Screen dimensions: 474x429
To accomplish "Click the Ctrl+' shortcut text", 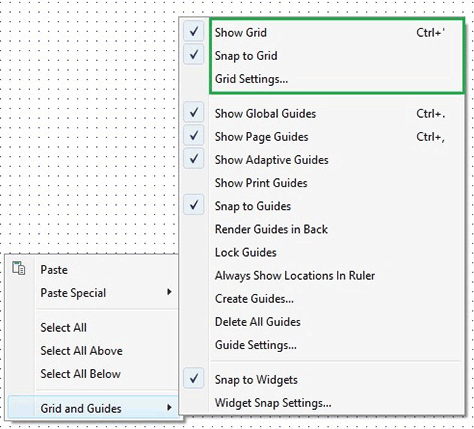I will (430, 33).
